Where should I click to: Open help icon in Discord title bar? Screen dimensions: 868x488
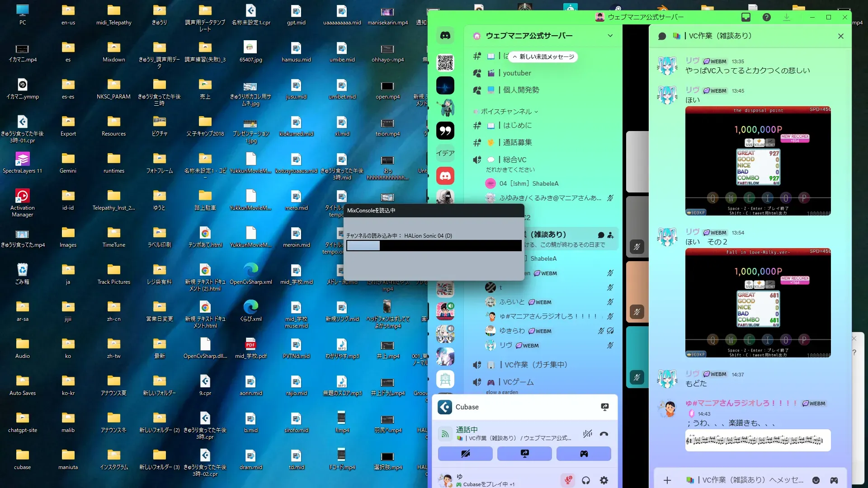pos(767,17)
